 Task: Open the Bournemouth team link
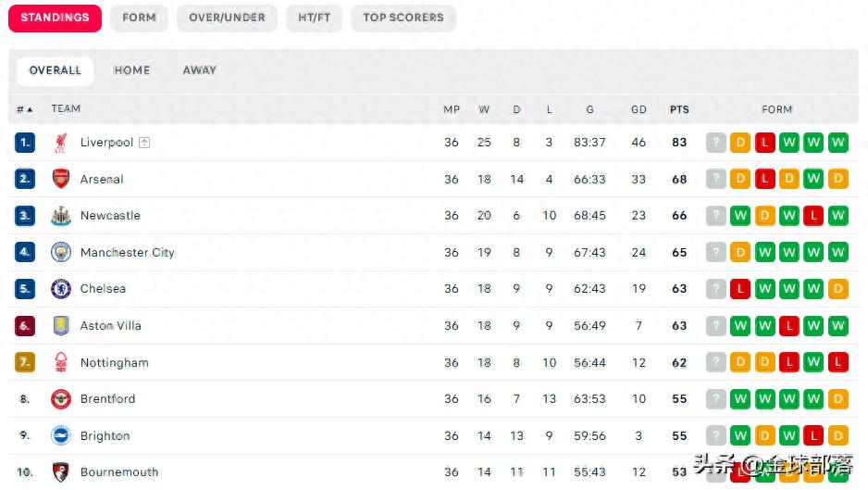pos(119,471)
